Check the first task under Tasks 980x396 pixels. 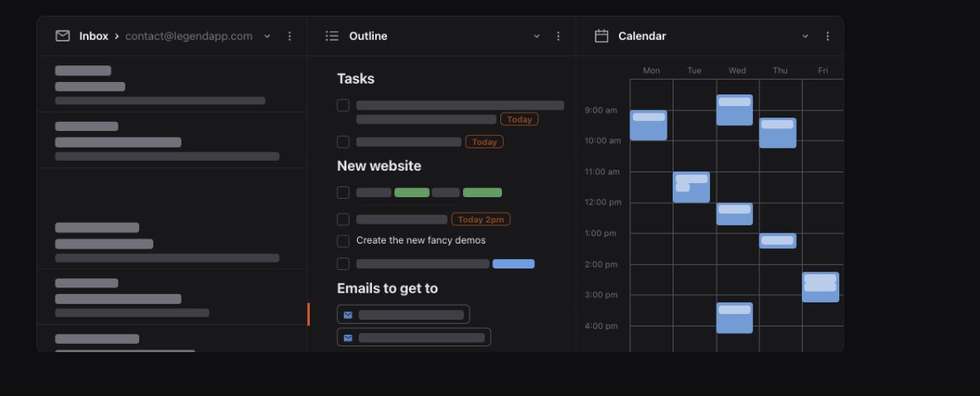[x=343, y=105]
